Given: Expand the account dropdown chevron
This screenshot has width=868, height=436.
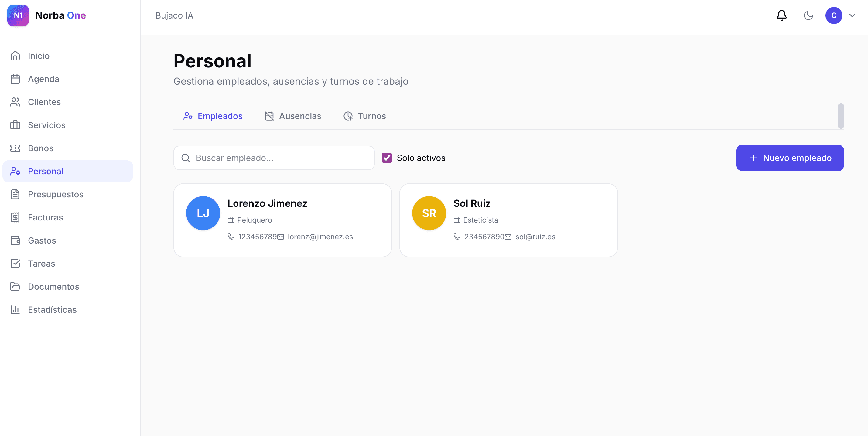Looking at the screenshot, I should click(x=852, y=15).
